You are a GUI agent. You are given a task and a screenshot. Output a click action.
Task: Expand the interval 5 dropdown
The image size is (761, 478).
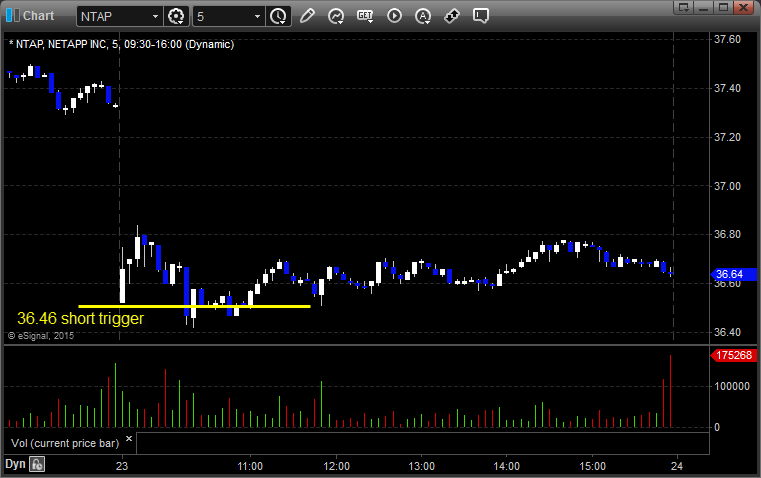[x=257, y=16]
